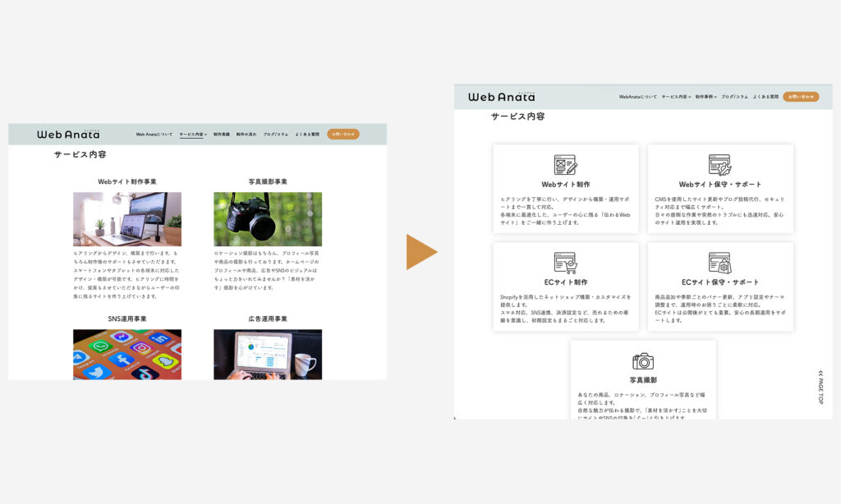Click the Webサイト制作 wireframe pencil icon
The image size is (841, 504).
coord(565,164)
